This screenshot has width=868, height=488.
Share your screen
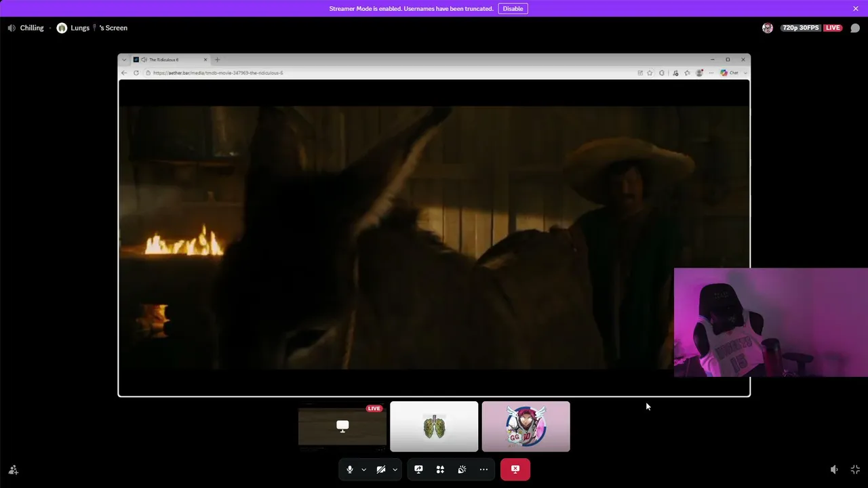418,469
